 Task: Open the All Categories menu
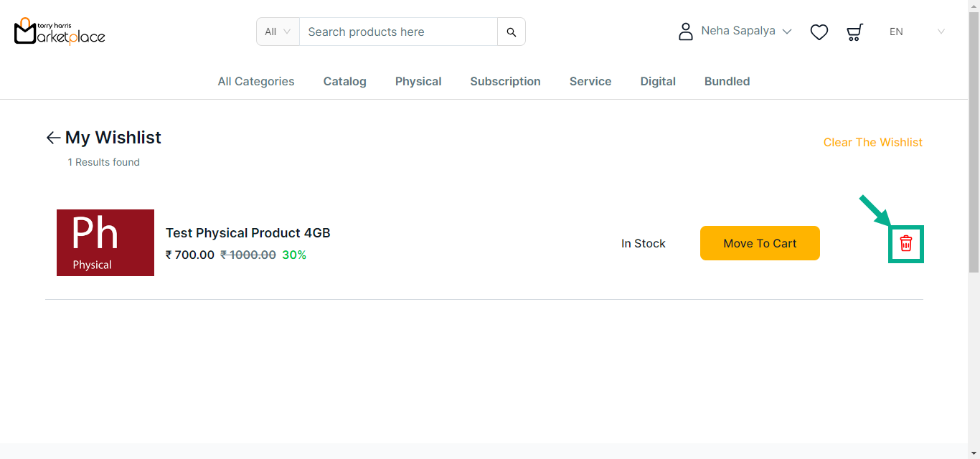pyautogui.click(x=256, y=82)
